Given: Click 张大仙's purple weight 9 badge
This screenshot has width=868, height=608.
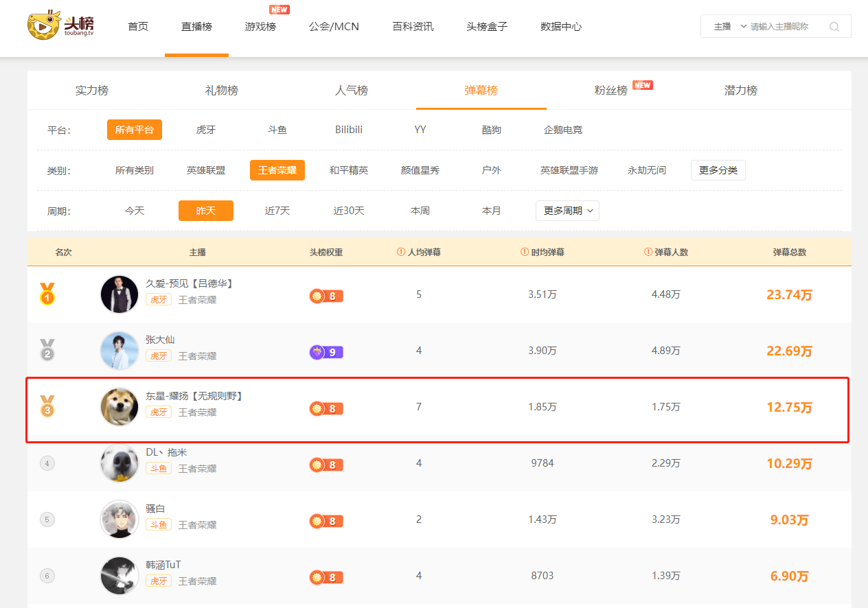Looking at the screenshot, I should [326, 353].
